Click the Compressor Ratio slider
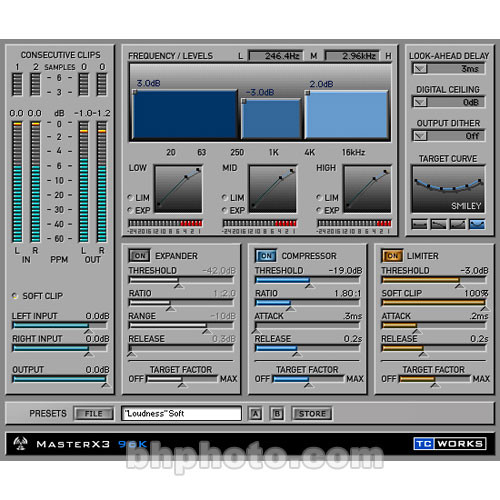Image resolution: width=500 pixels, height=500 pixels. point(308,302)
